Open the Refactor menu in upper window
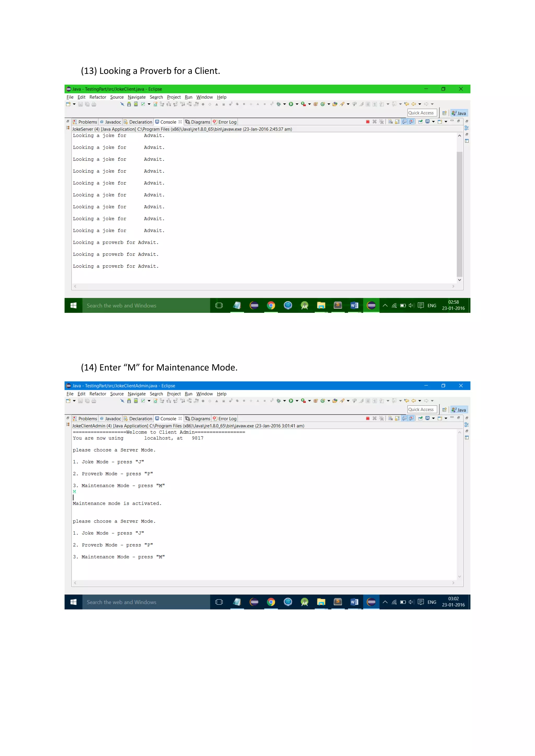This screenshot has height=756, width=535. (97, 97)
